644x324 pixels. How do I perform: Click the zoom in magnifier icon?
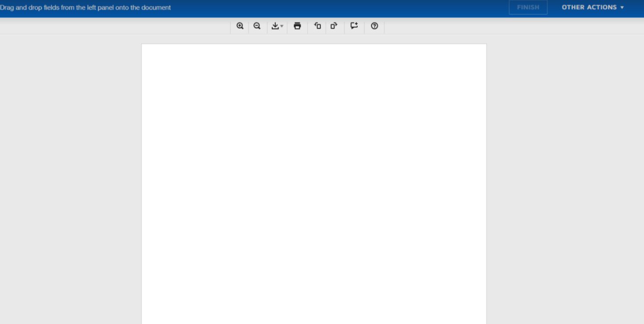click(240, 26)
